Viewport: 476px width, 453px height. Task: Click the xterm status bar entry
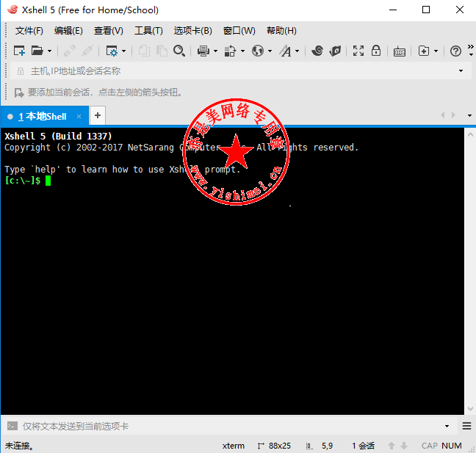233,446
